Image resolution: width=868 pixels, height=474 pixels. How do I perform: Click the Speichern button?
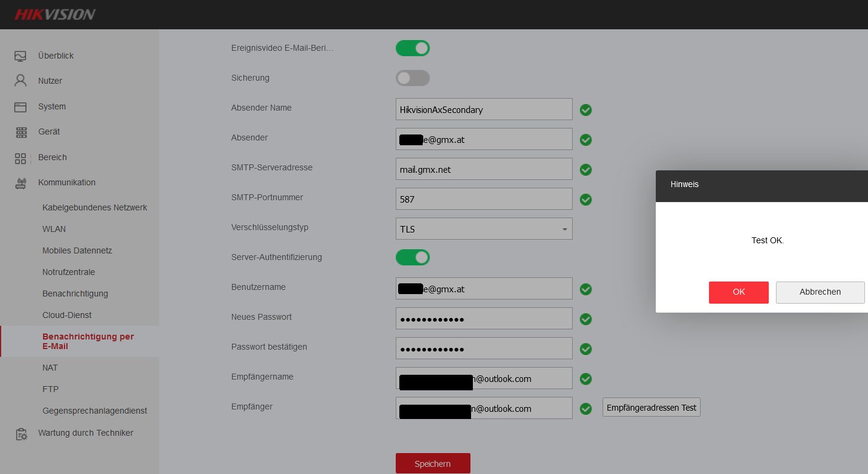click(x=433, y=464)
